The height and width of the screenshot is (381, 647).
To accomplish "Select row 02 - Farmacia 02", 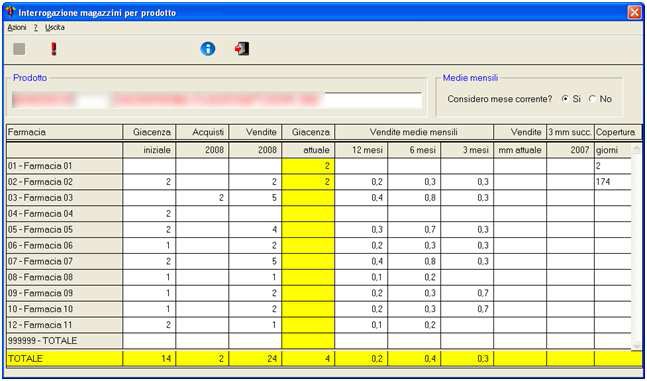I will pyautogui.click(x=64, y=182).
